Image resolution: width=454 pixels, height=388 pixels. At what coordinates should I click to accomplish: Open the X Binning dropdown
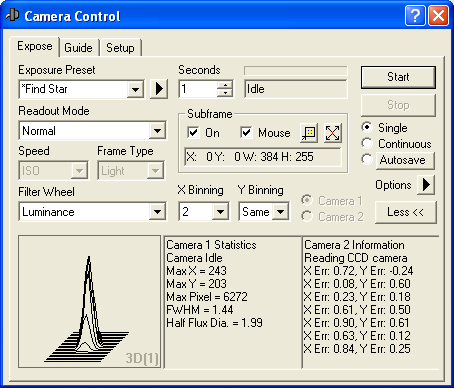click(x=220, y=212)
